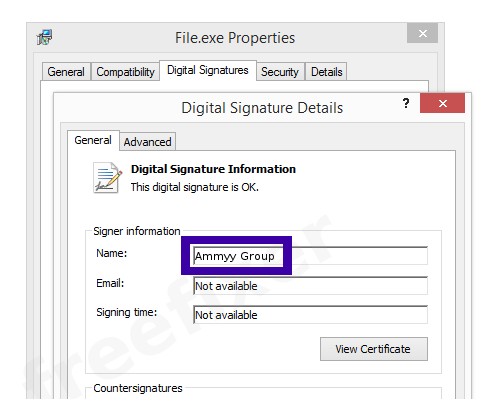Select General tab in Digital Signature Details
Image resolution: width=481 pixels, height=399 pixels.
(x=93, y=140)
